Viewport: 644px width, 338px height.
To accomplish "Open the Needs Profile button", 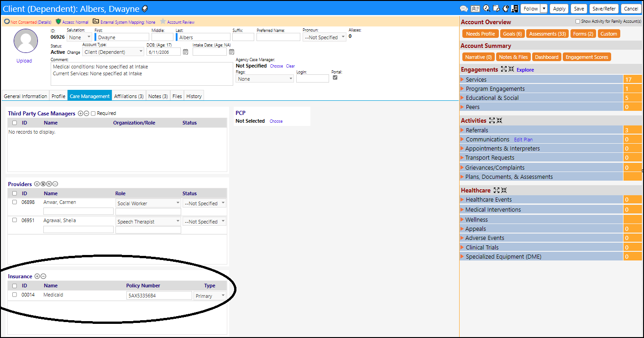I will [481, 34].
